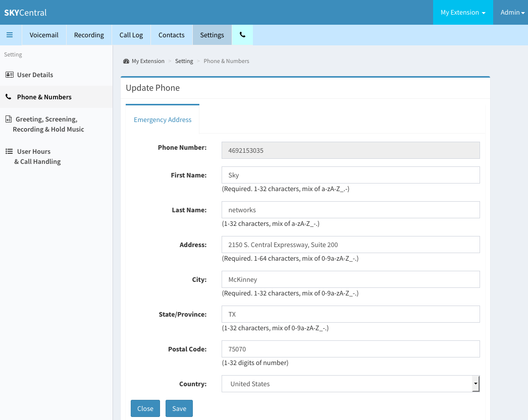Select the Settings tab
The width and height of the screenshot is (528, 420).
point(212,35)
